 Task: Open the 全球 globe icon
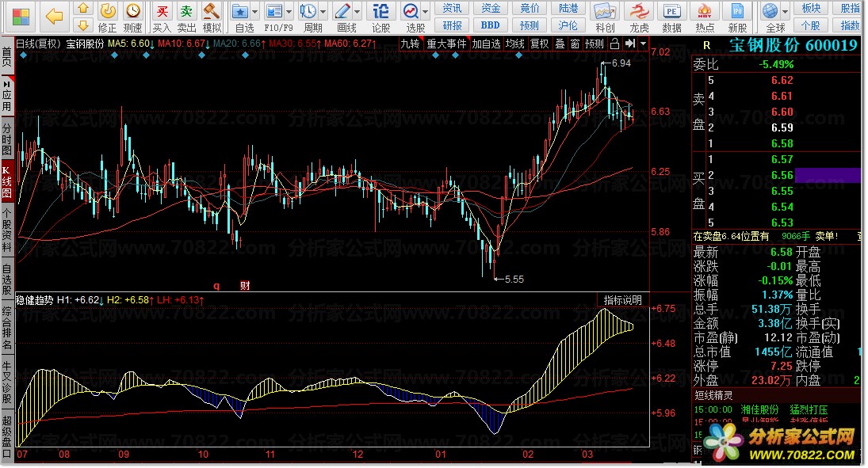click(770, 11)
